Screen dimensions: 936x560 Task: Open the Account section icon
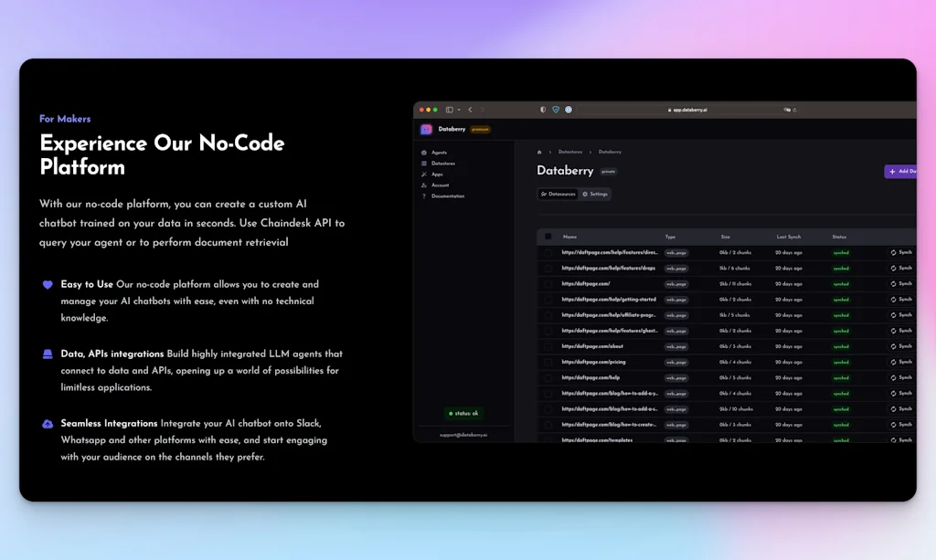(x=424, y=185)
